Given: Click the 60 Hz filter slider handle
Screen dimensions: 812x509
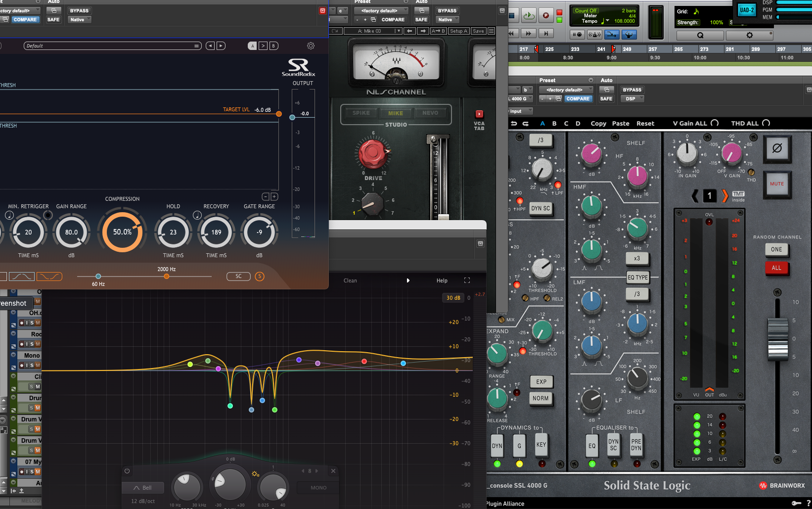Looking at the screenshot, I should (98, 277).
